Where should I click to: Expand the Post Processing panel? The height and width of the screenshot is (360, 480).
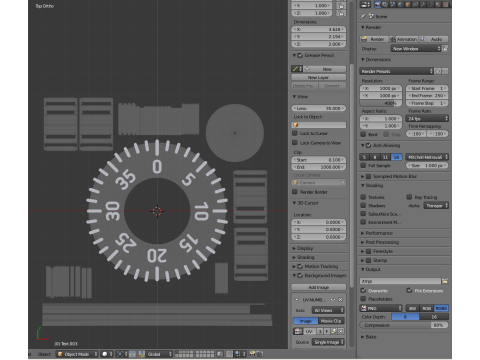click(382, 242)
